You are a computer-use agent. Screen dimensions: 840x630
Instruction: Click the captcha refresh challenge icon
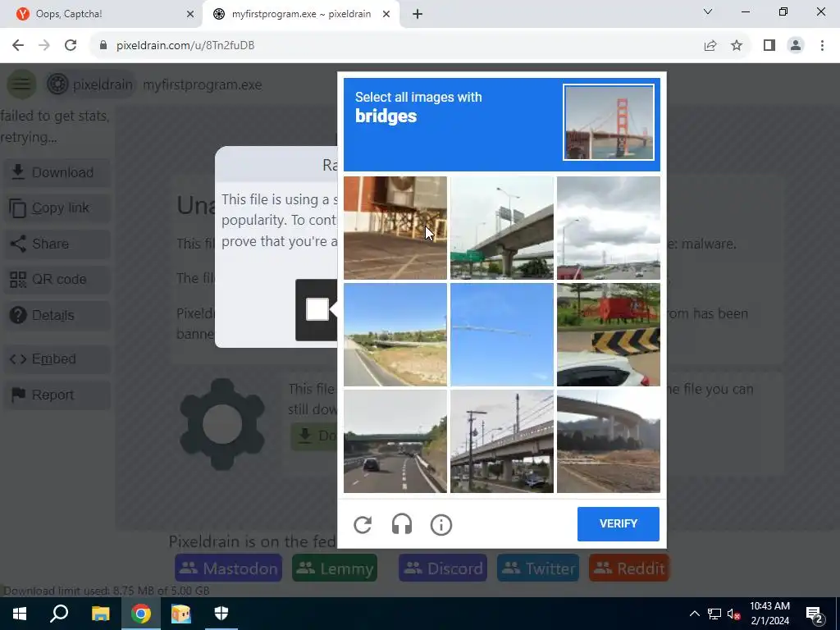pos(363,524)
